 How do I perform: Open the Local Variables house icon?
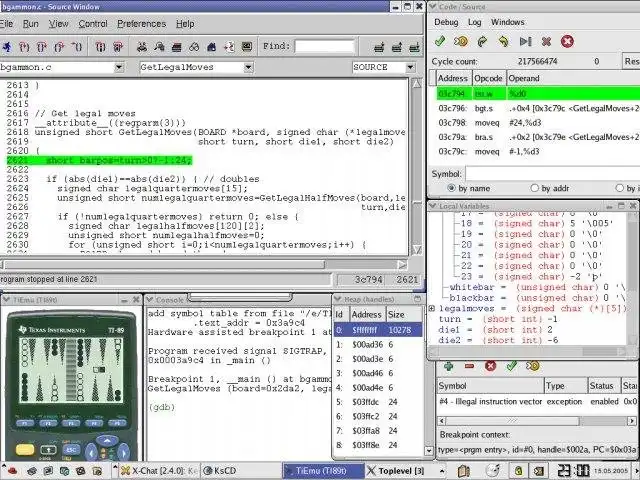[x=211, y=47]
